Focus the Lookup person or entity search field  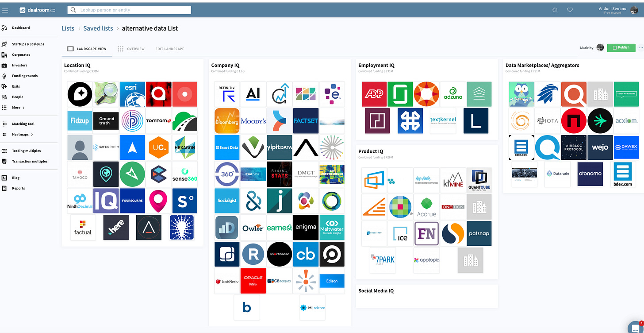[129, 10]
